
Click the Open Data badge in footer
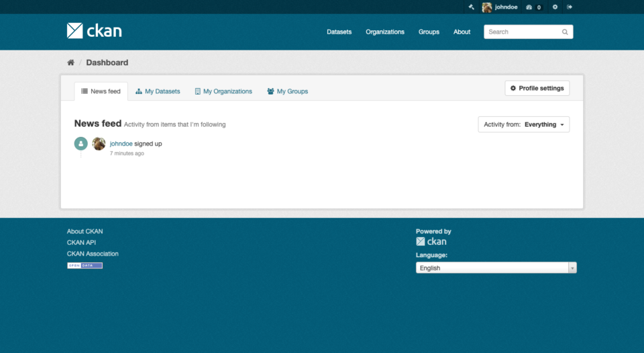click(85, 265)
